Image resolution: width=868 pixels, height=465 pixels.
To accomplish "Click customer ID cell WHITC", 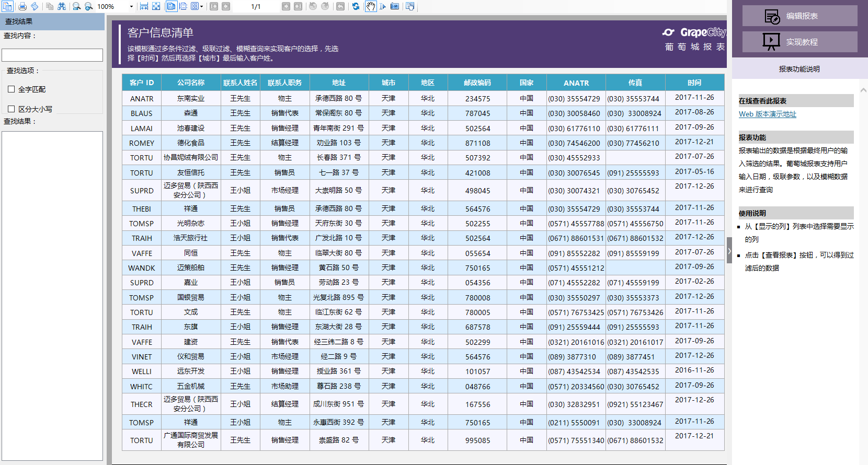I will [142, 386].
